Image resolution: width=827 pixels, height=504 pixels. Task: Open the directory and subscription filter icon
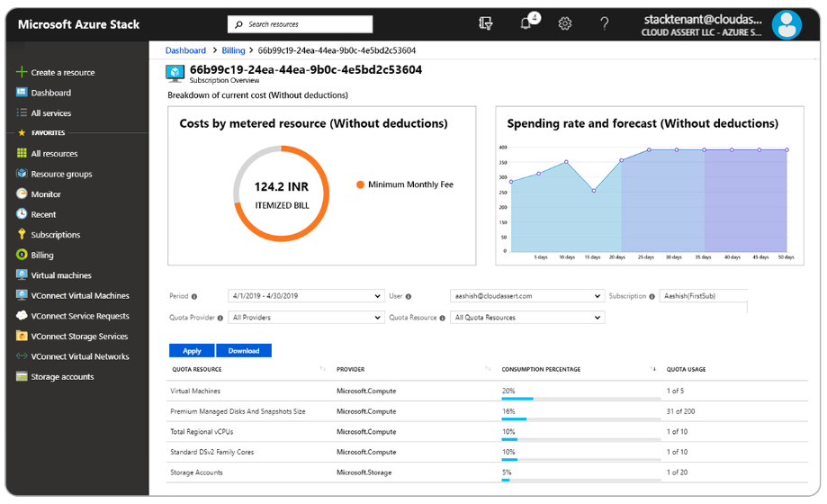[487, 24]
